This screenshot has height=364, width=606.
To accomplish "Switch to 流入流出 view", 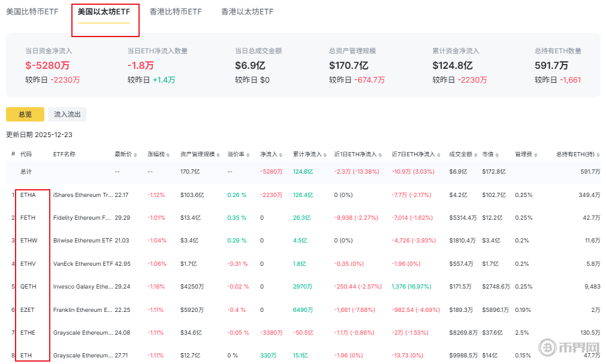I will coord(67,114).
